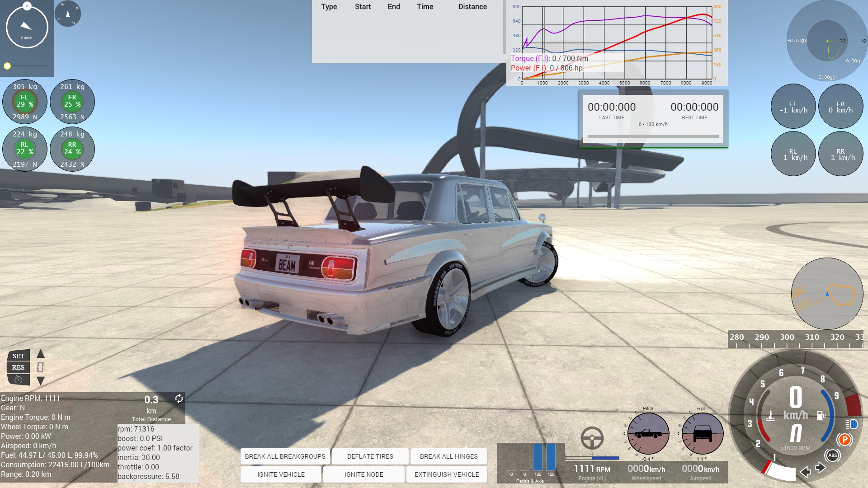Increase cruise speed with the up arrow
Screen dimensions: 868x488
[40, 353]
